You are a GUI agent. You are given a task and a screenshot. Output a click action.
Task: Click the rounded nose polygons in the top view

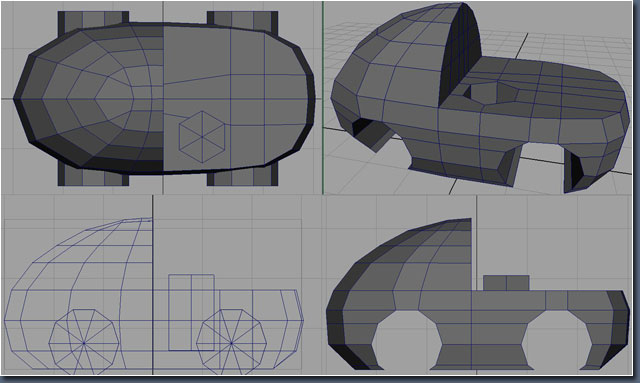coord(90,98)
